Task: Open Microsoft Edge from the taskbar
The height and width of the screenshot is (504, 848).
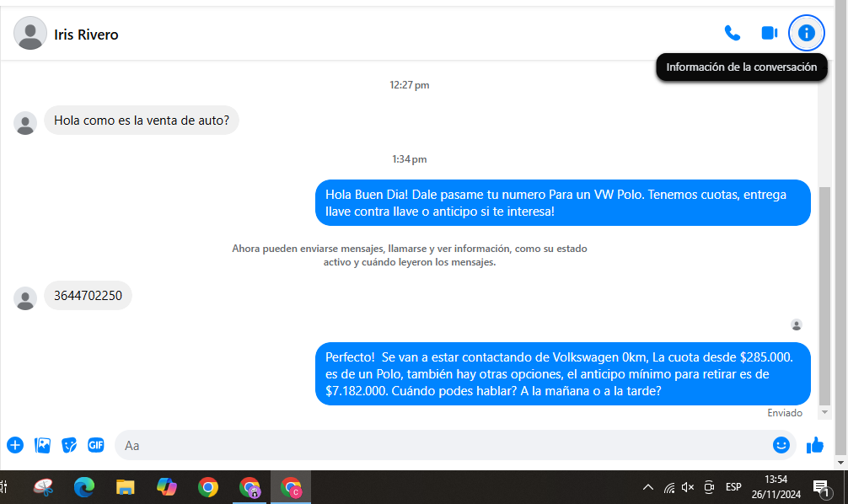Action: coord(83,487)
